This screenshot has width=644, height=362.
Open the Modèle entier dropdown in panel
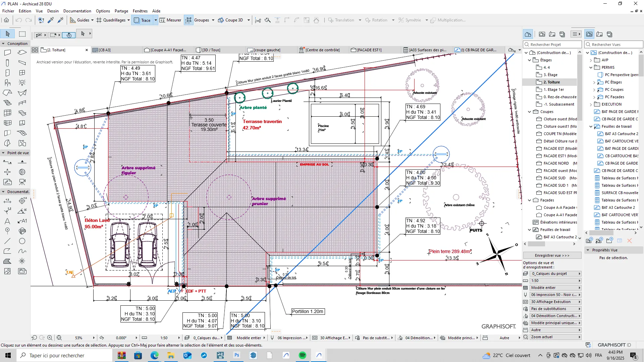point(555,288)
